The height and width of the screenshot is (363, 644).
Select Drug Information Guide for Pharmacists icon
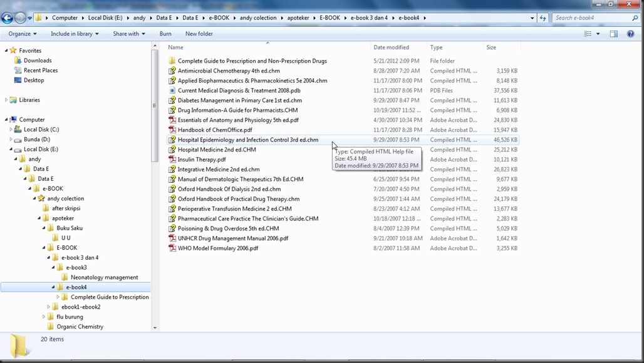[x=172, y=110]
